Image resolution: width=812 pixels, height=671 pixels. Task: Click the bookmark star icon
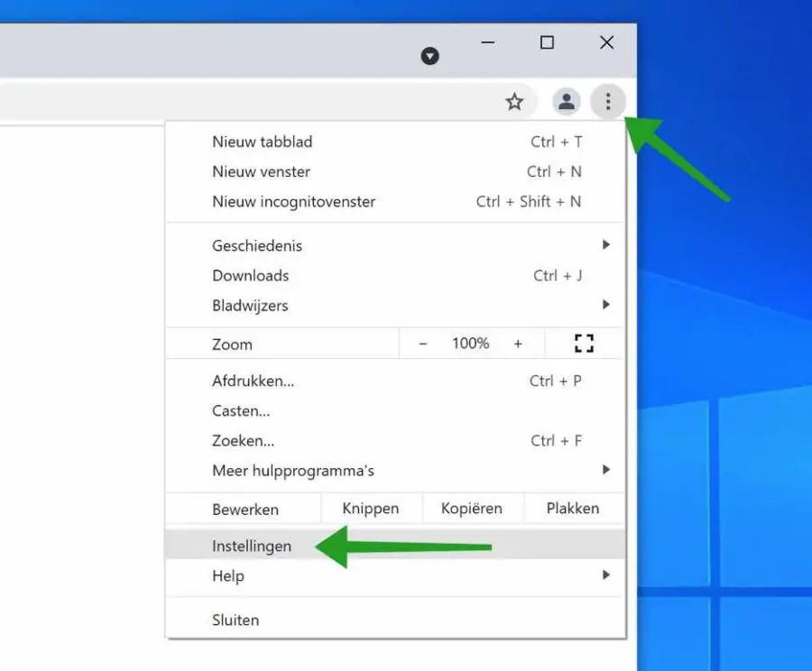click(x=514, y=102)
